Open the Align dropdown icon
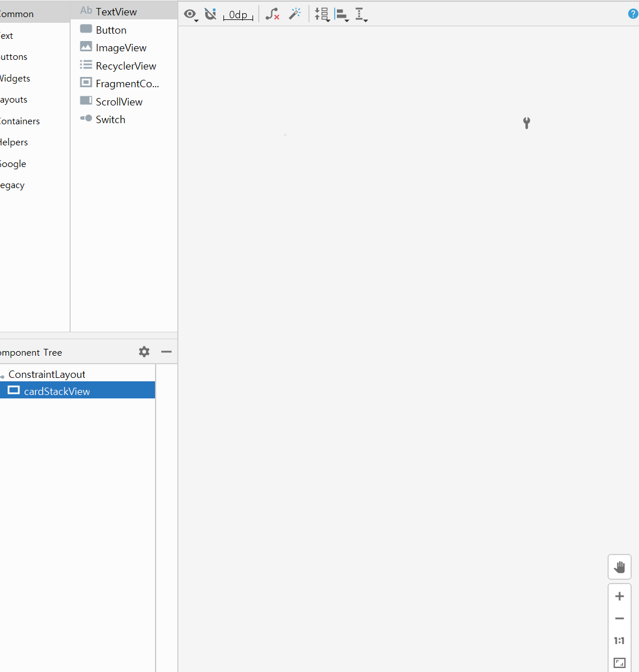Screen dimensions: 639x672 click(341, 15)
